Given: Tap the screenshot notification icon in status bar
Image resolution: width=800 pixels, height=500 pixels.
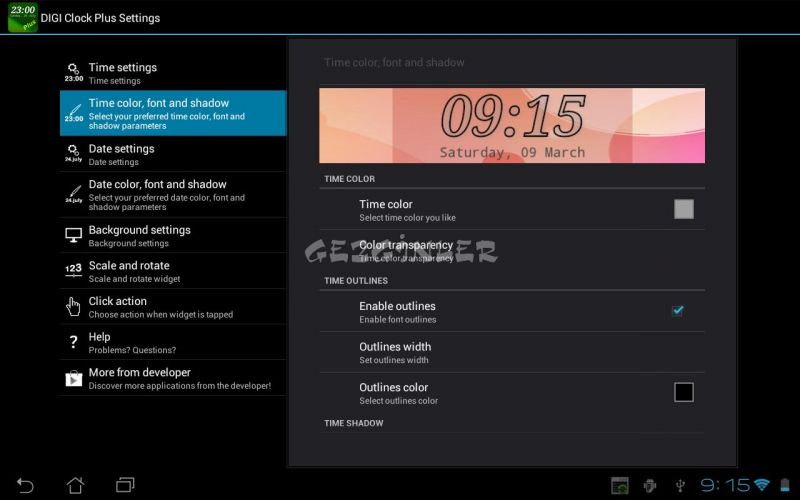Looking at the screenshot, I should 620,485.
